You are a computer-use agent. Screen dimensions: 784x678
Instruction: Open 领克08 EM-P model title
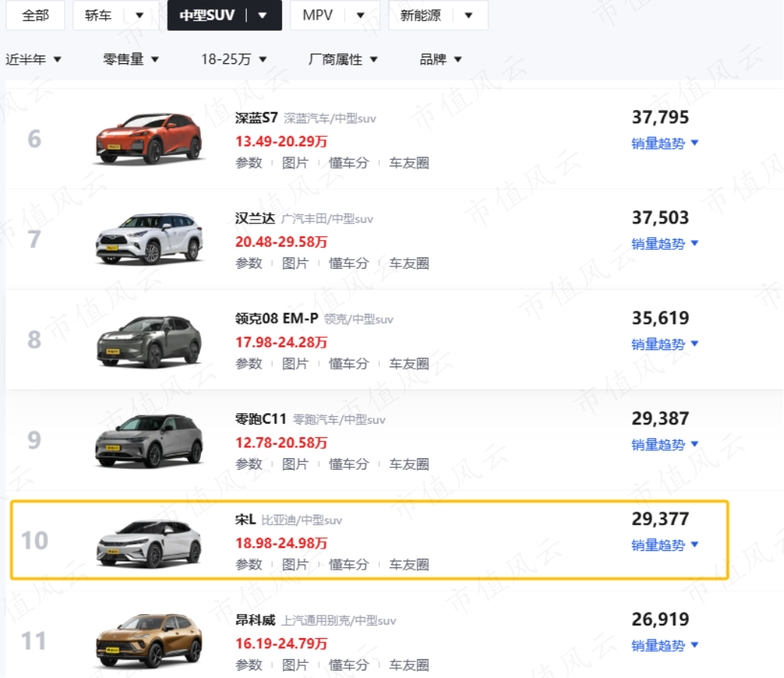(276, 318)
